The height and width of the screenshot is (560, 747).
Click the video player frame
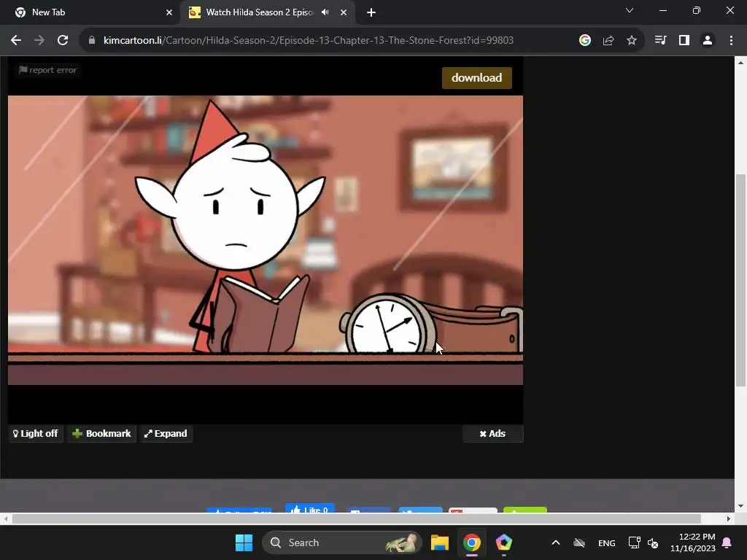point(266,240)
